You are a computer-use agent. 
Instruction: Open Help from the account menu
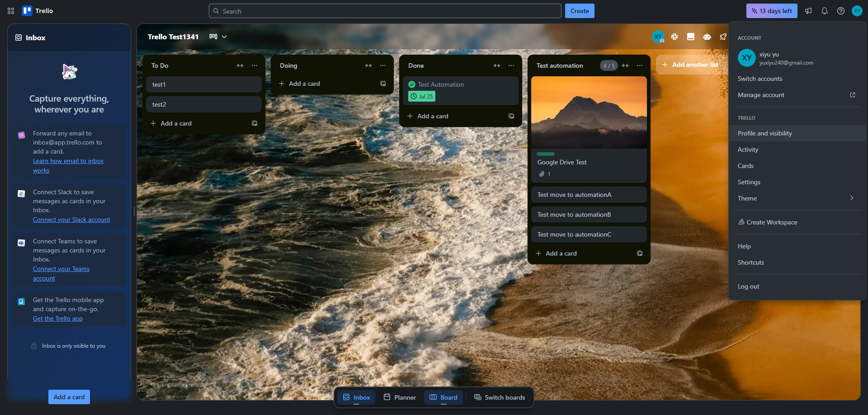coord(797,246)
